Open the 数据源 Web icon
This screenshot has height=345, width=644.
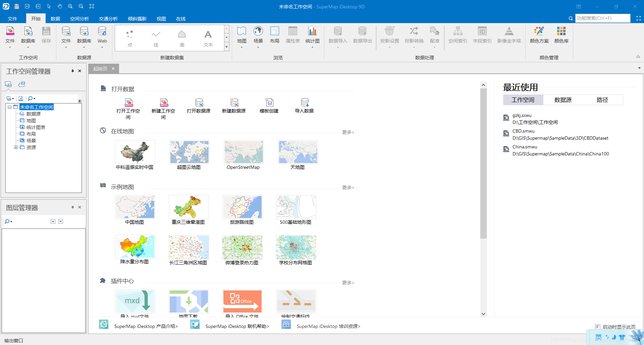click(102, 35)
